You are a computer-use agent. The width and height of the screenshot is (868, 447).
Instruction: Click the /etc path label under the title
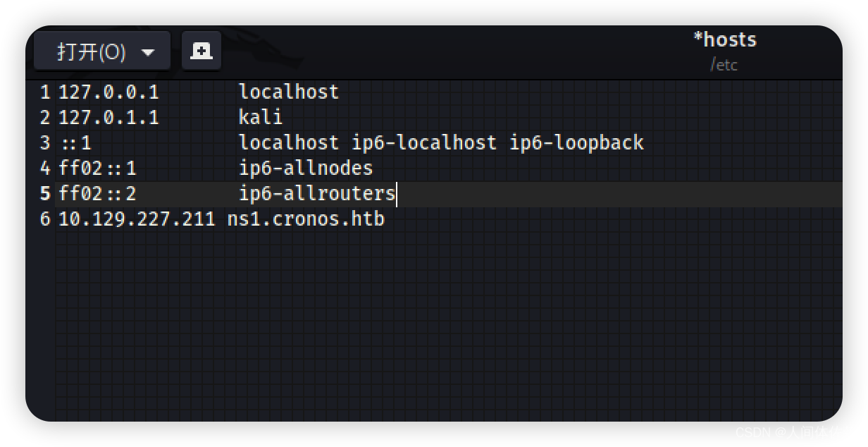(x=726, y=65)
